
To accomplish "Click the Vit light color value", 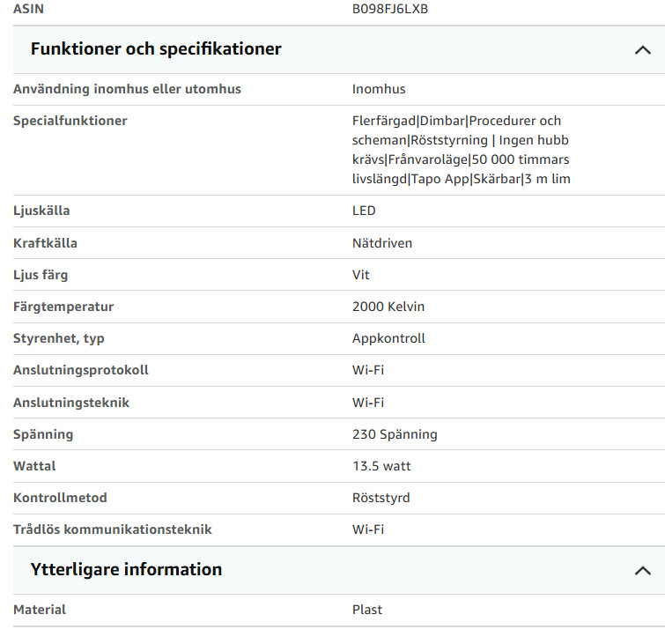I will [x=360, y=275].
